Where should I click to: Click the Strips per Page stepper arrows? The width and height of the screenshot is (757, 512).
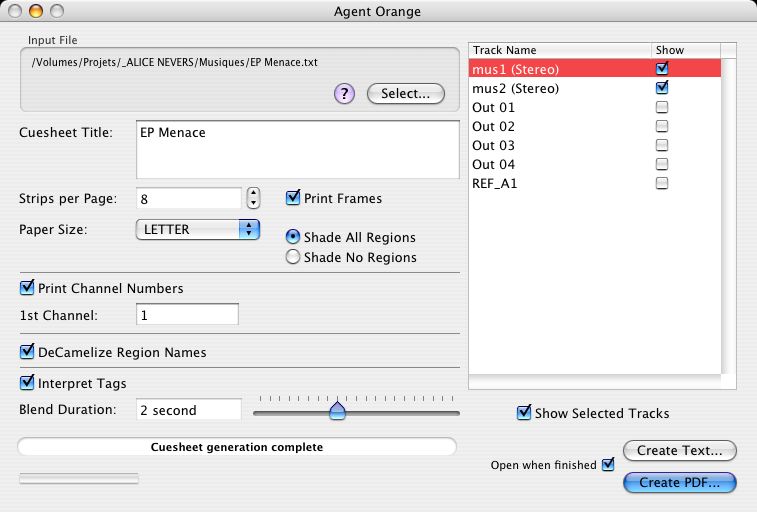(x=253, y=198)
